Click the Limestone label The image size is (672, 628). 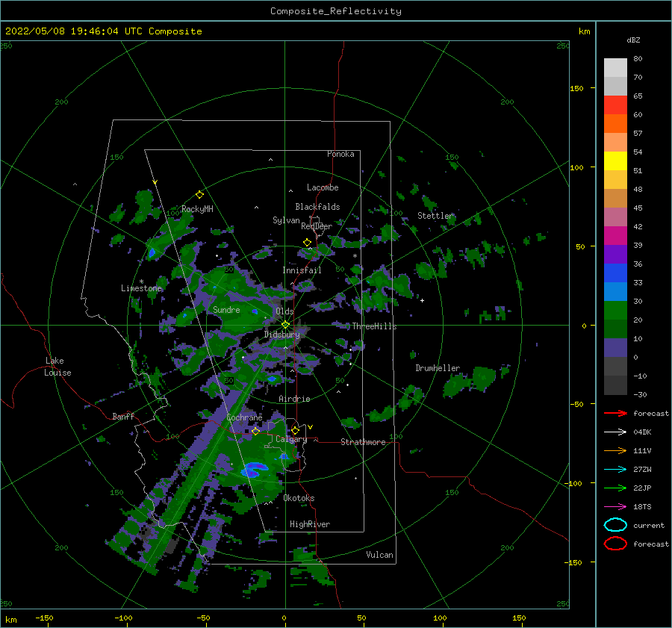click(x=141, y=288)
